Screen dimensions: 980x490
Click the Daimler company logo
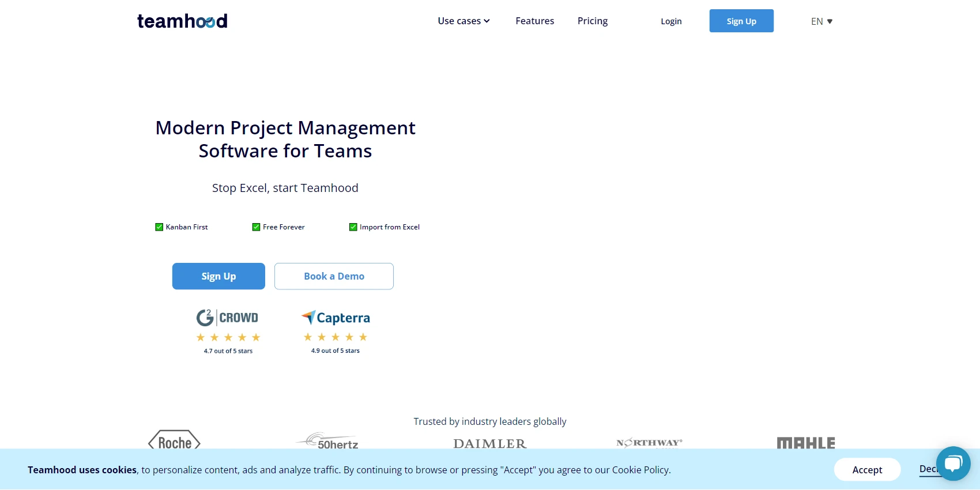pyautogui.click(x=490, y=443)
